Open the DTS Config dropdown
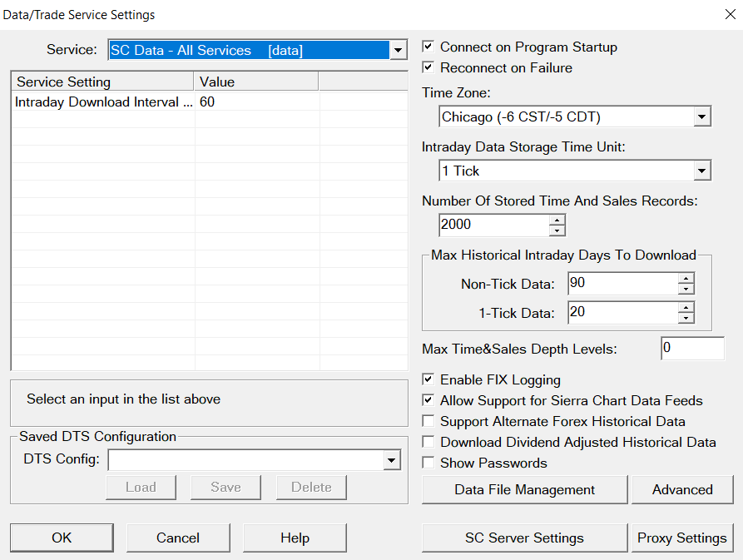This screenshot has width=743, height=560. coord(391,460)
